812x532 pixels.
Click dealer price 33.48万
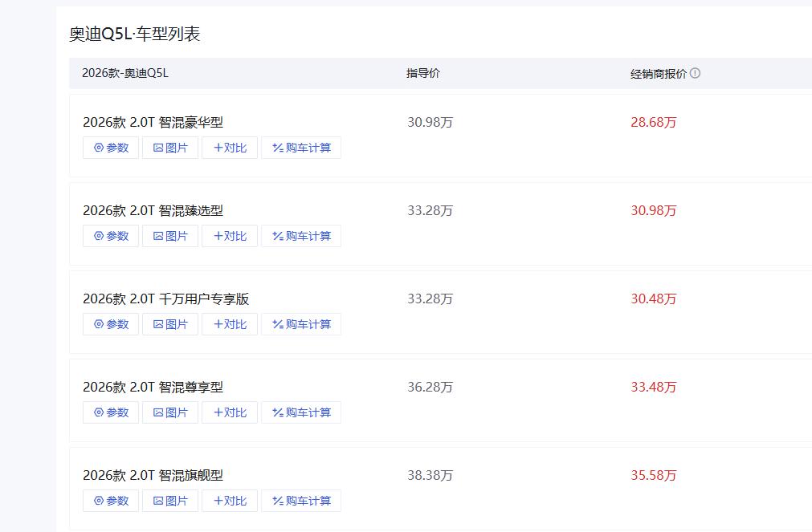pos(654,387)
